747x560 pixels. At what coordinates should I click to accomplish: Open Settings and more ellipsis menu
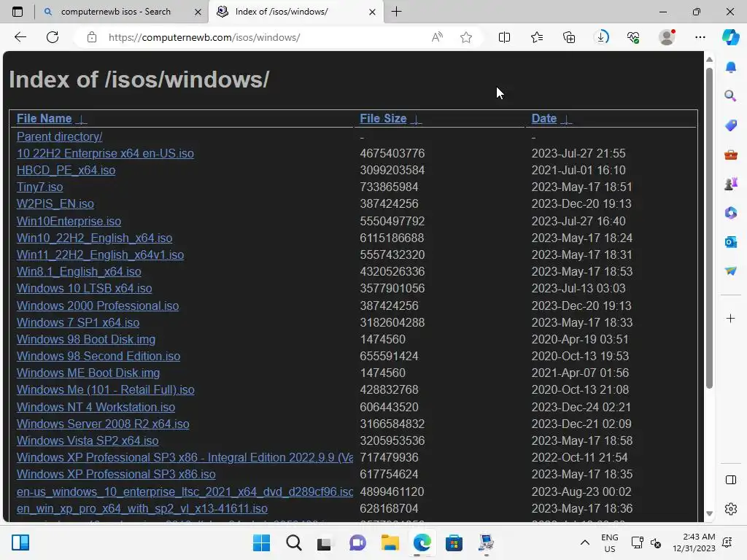(x=700, y=37)
